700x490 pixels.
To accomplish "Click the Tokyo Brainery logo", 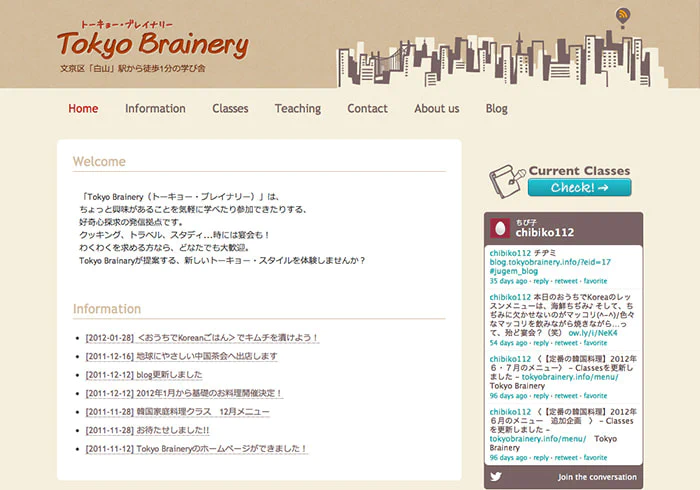I will 153,46.
